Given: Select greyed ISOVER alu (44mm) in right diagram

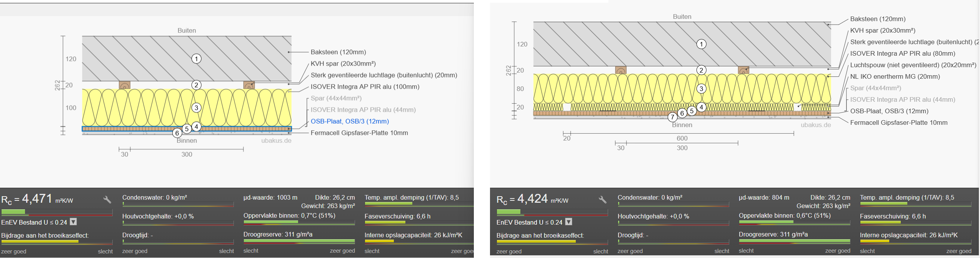Looking at the screenshot, I should coord(903,100).
